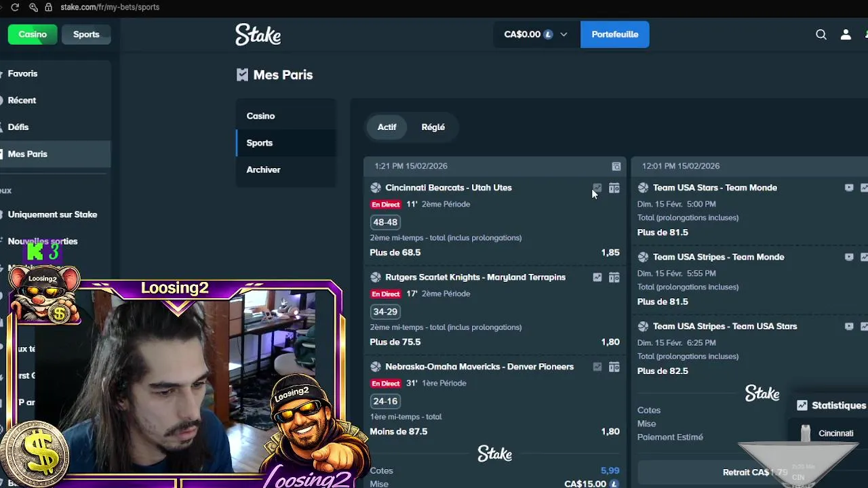The width and height of the screenshot is (868, 488).
Task: Click basketball icon next to Rutgers Scarlet Knights
Action: [x=376, y=277]
